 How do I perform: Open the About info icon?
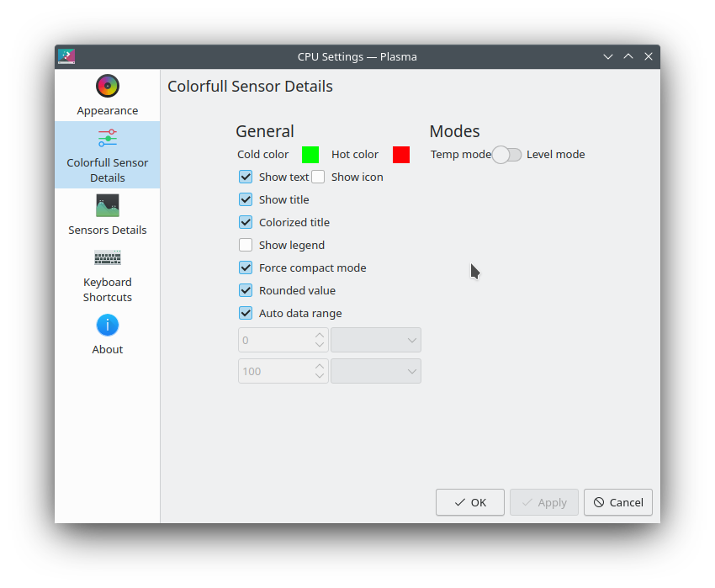(x=107, y=326)
